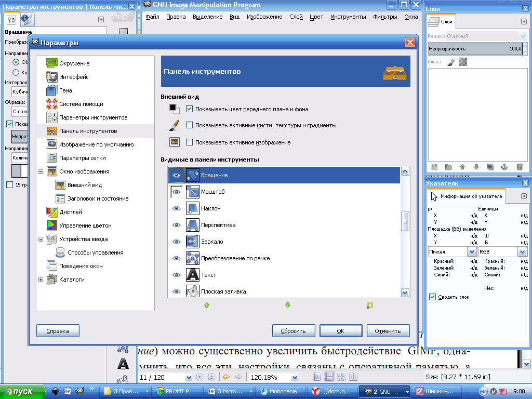Image resolution: width=532 pixels, height=399 pixels.
Task: Open the Правка menu
Action: 176,17
